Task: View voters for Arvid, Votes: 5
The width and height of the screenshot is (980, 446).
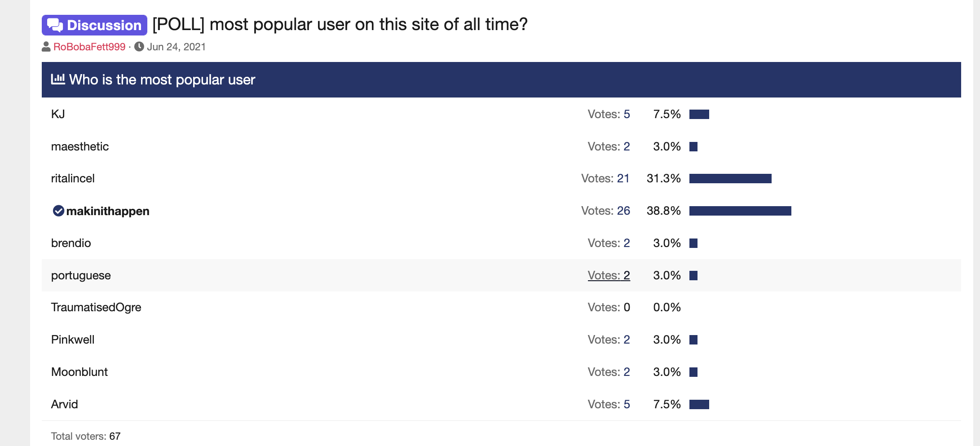Action: (609, 404)
